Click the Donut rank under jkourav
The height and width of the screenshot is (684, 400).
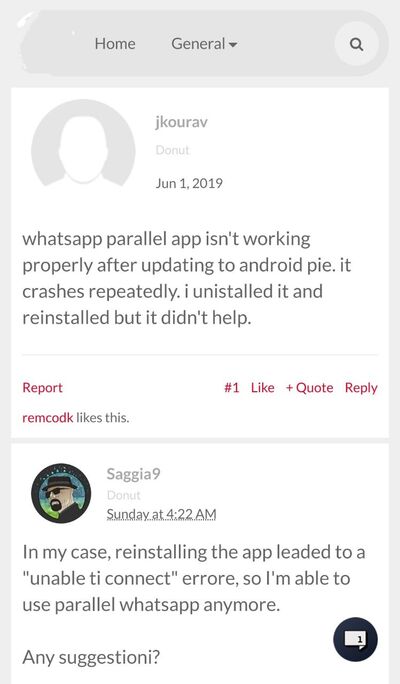[173, 150]
